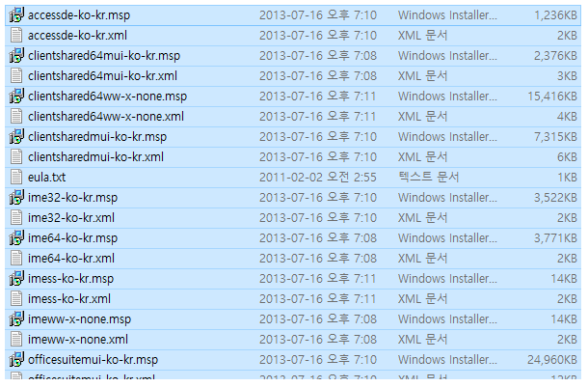Select file name accessde-ko-kr.msp
This screenshot has height=387, width=588.
pos(79,15)
